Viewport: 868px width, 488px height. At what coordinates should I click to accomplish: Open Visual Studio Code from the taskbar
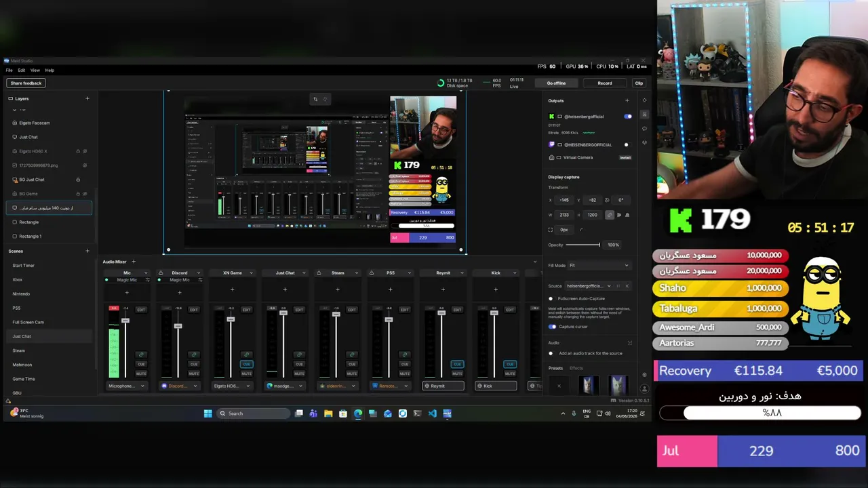[x=432, y=413]
